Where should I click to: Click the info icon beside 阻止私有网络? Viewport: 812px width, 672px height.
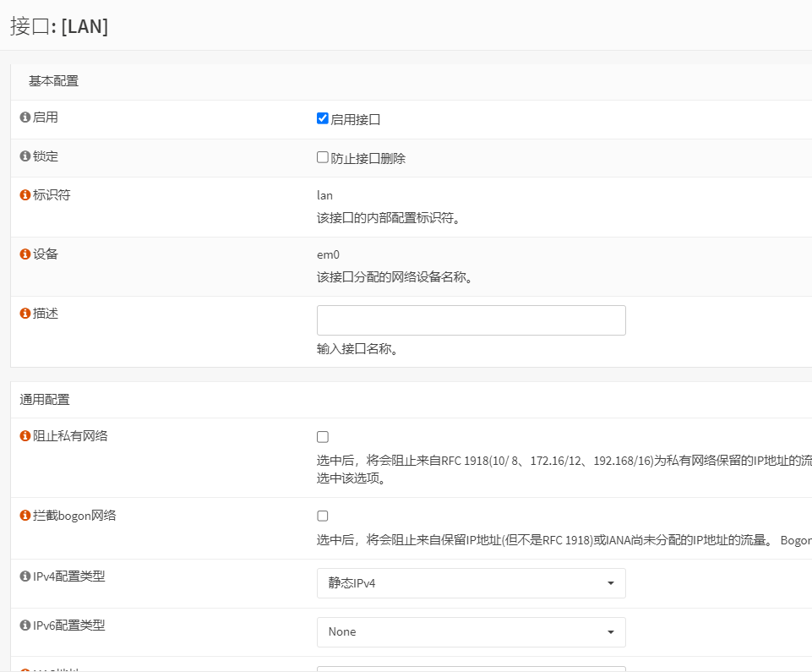[x=25, y=437]
